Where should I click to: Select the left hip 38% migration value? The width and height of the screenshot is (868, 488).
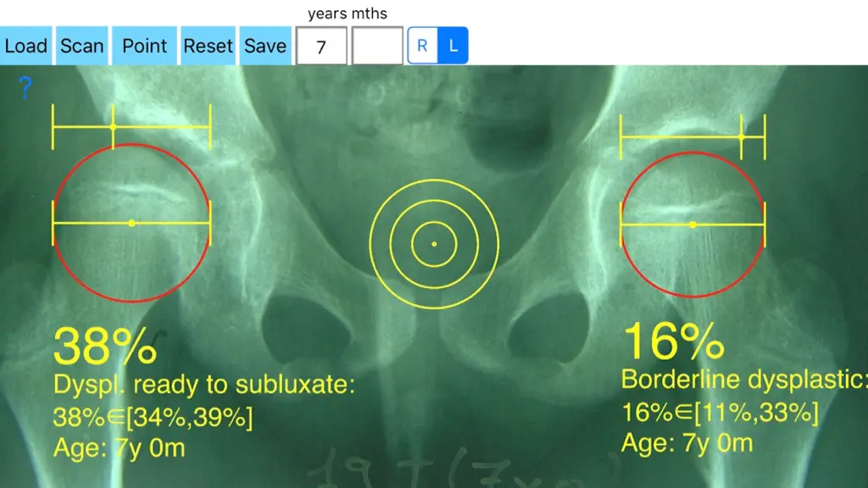[105, 347]
